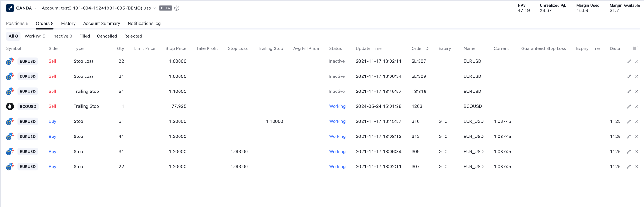Filter orders by Working status

tap(35, 36)
